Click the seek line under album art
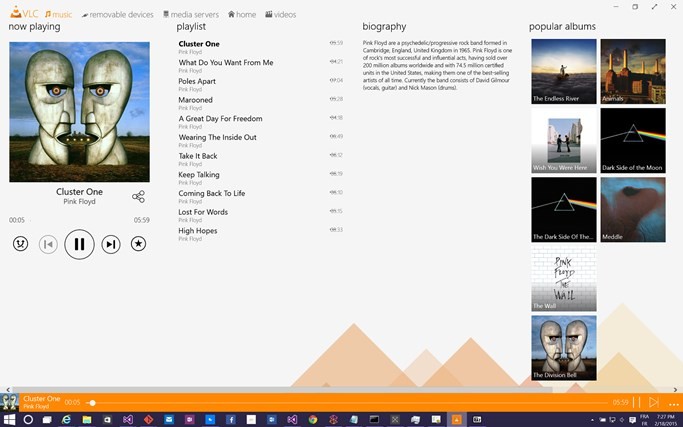This screenshot has height=427, width=683. click(x=79, y=220)
